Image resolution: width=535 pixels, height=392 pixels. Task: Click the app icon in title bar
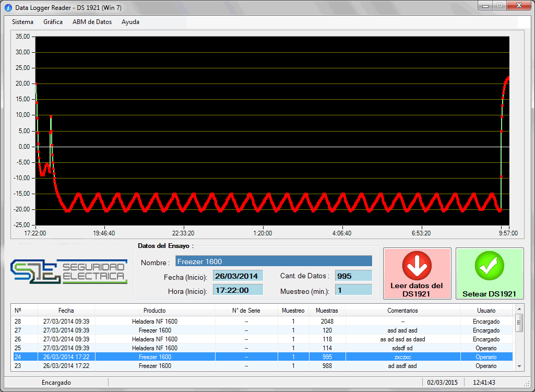[x=8, y=8]
